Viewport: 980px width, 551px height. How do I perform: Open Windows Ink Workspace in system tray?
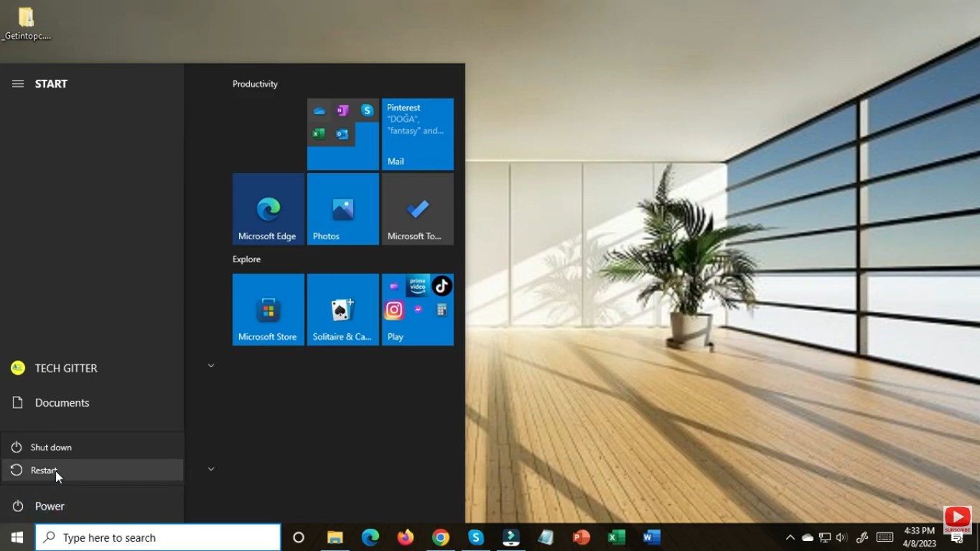coord(862,537)
